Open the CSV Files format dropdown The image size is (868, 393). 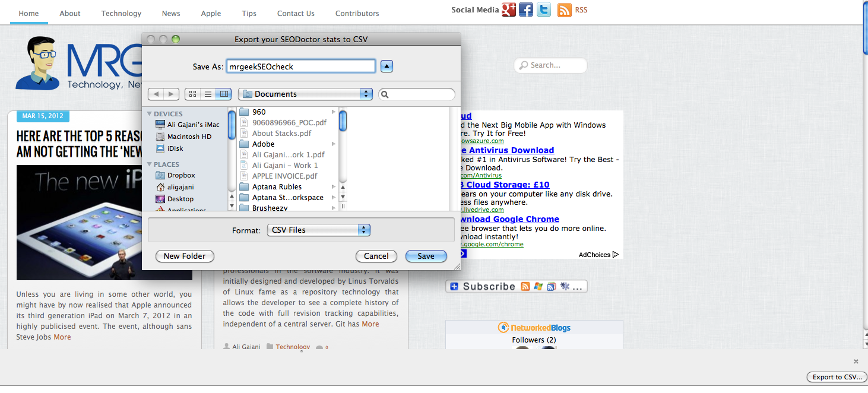tap(318, 230)
